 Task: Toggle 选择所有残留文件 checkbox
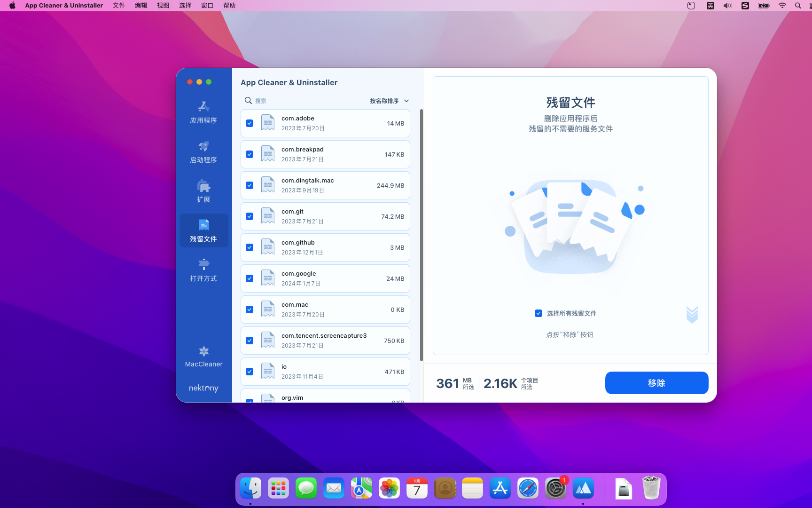[539, 313]
